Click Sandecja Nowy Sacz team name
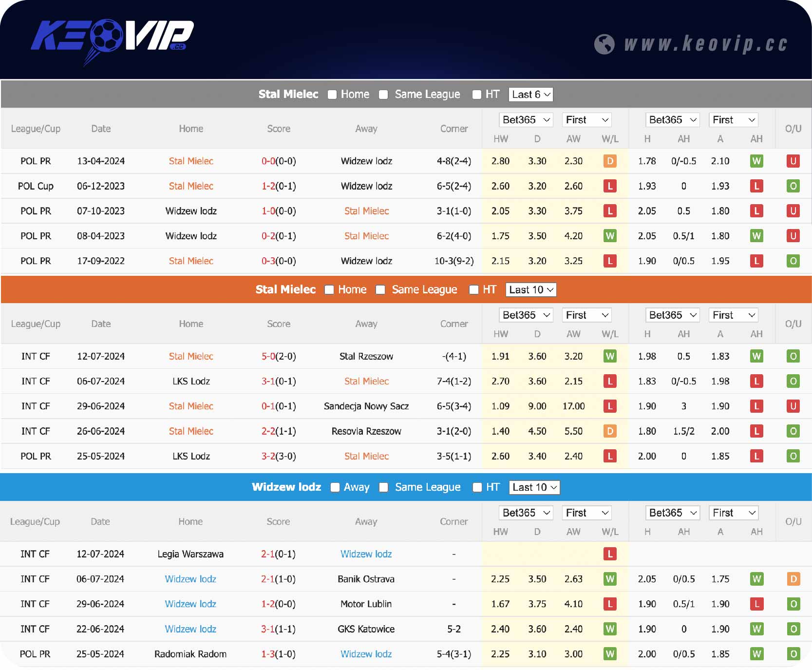This screenshot has height=670, width=812. pos(366,406)
